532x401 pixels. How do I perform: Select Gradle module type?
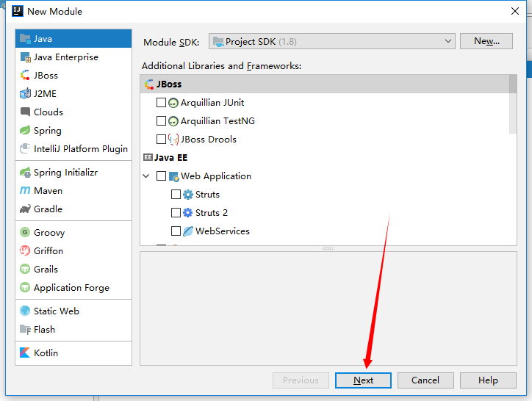[73, 209]
